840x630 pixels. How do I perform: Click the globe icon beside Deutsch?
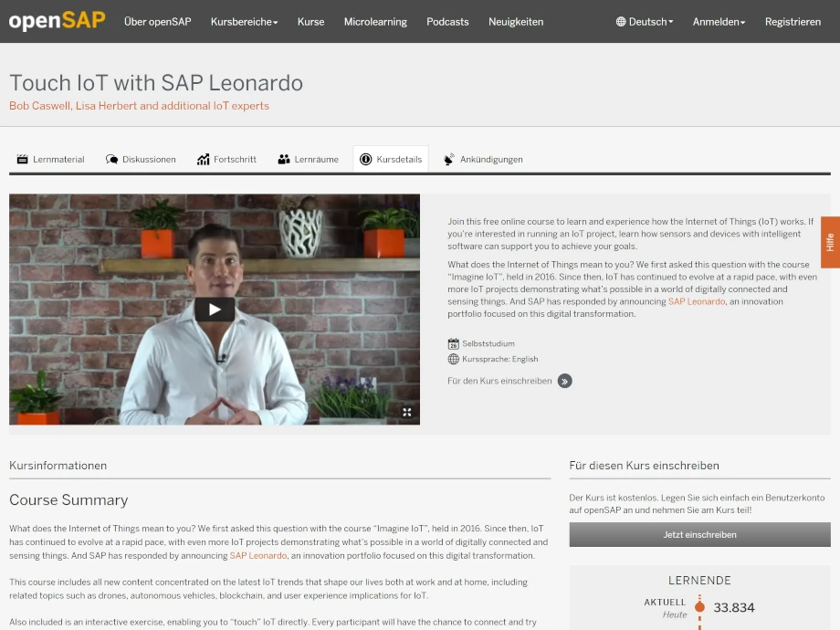[x=621, y=22]
